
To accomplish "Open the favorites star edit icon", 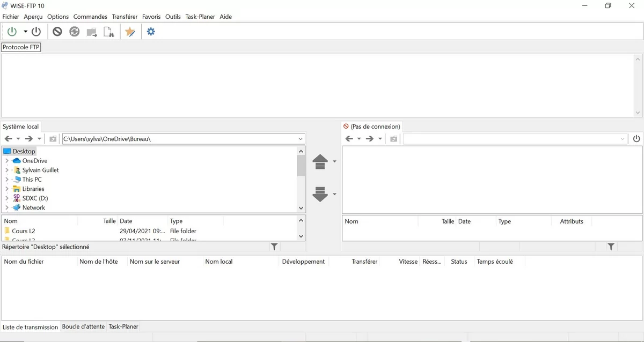I will click(x=130, y=32).
